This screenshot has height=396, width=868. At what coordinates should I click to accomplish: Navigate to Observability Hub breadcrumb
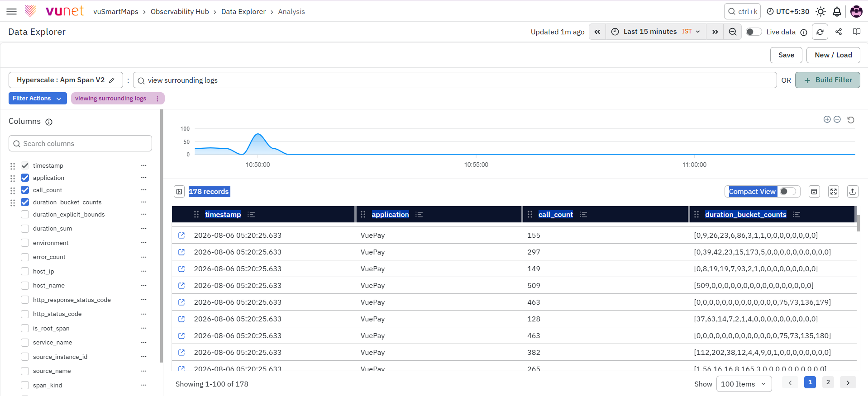tap(180, 12)
